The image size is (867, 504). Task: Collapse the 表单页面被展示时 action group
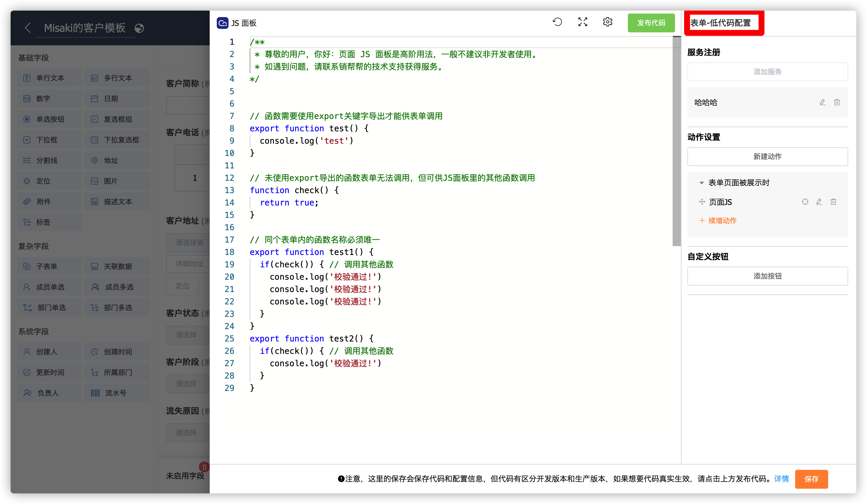701,183
